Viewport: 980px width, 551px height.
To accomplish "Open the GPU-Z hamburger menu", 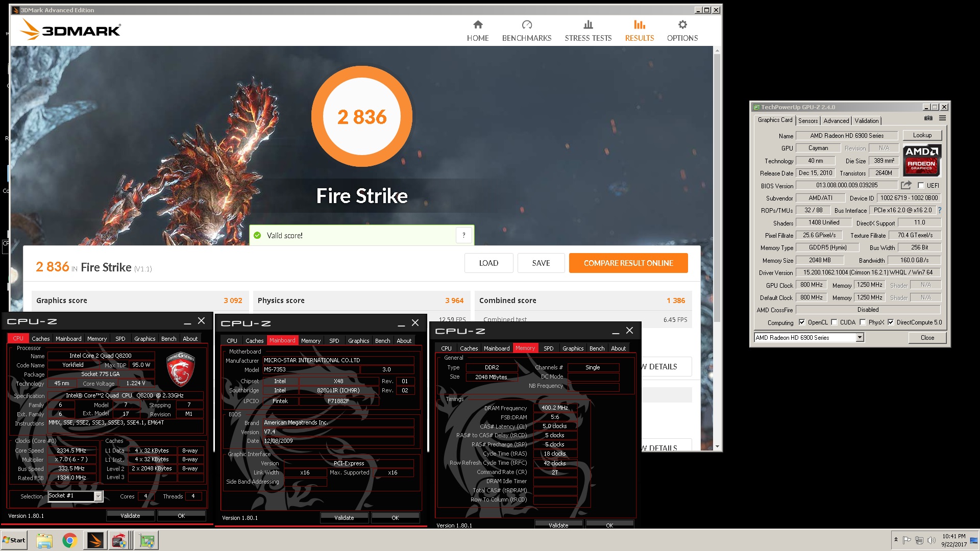I will [942, 118].
